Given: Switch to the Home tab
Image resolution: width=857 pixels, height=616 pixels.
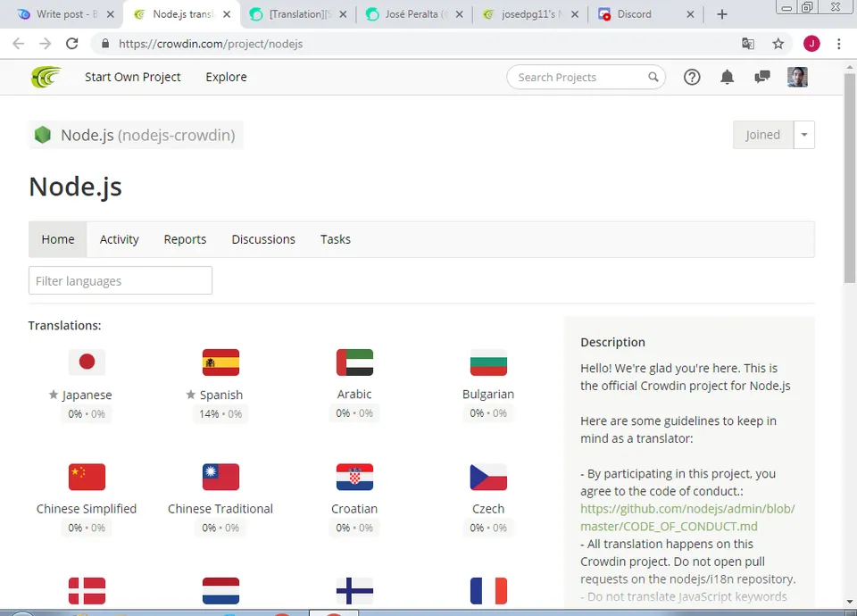Looking at the screenshot, I should (x=58, y=239).
